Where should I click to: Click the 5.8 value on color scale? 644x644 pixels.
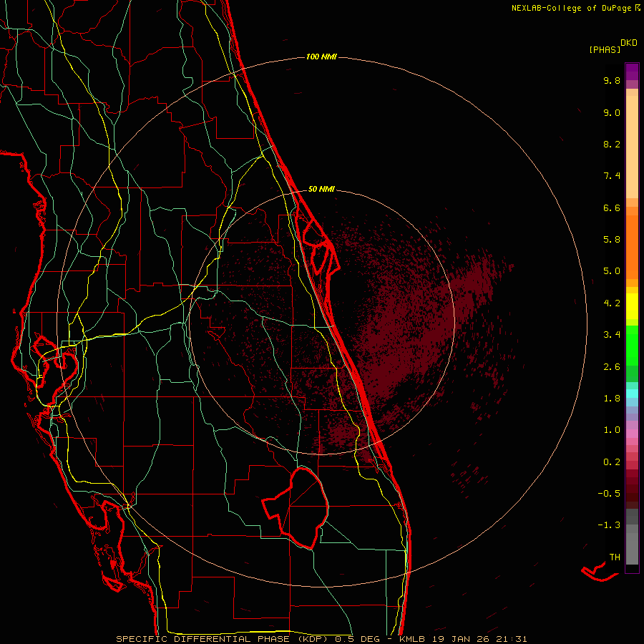coord(612,240)
